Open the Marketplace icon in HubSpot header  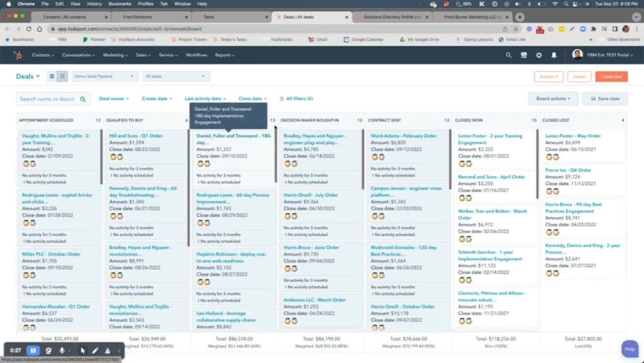pyautogui.click(x=524, y=55)
